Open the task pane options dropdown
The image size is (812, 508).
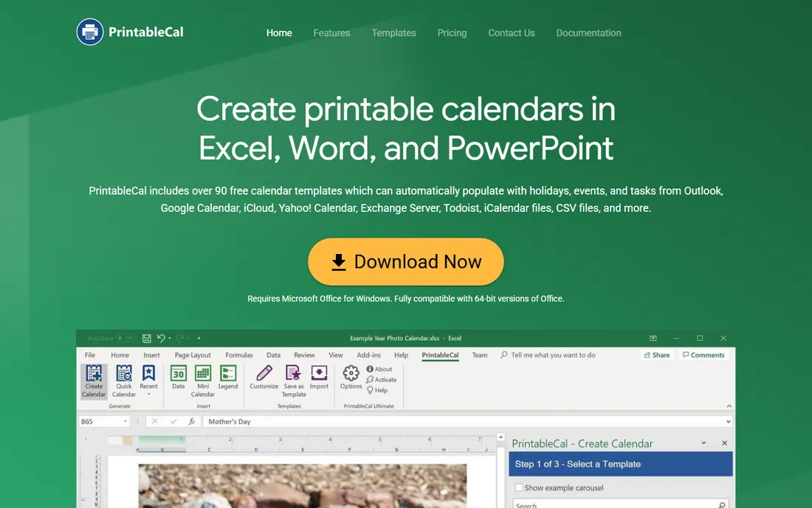[x=703, y=443]
